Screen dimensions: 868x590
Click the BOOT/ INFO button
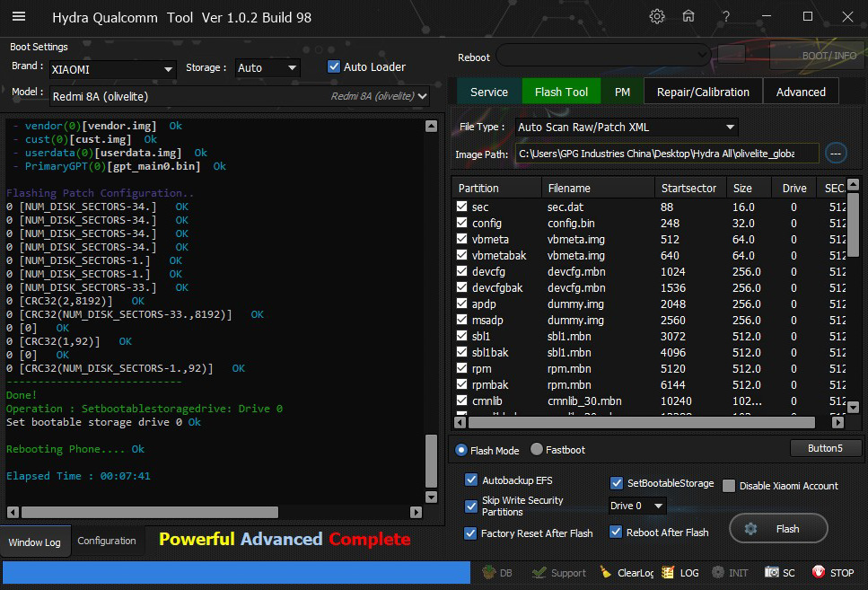click(x=817, y=56)
